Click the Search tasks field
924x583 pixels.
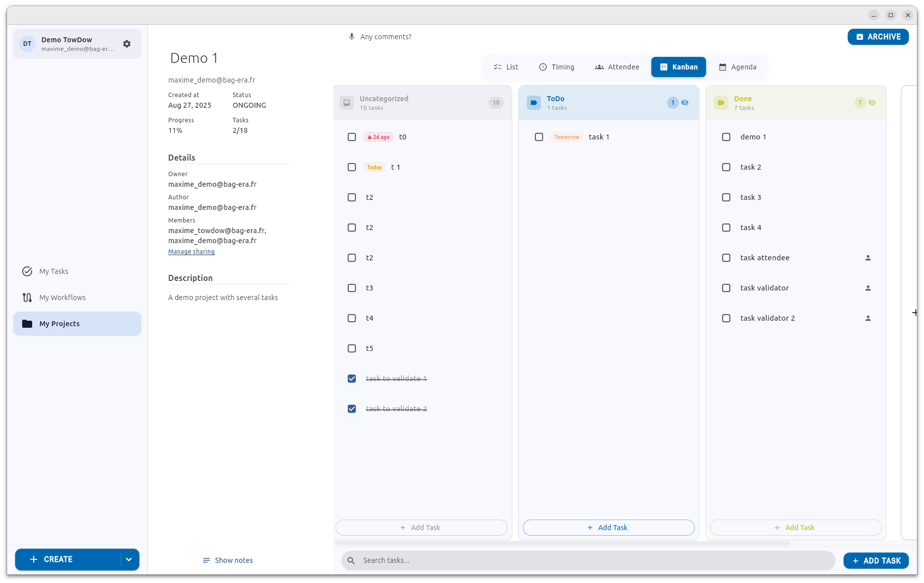tap(554, 560)
